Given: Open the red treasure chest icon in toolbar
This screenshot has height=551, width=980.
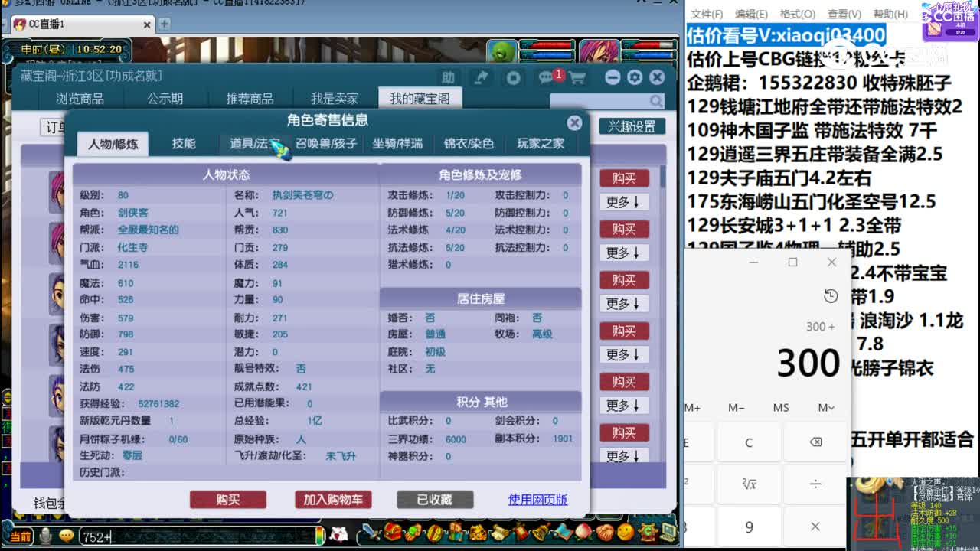Looking at the screenshot, I should coord(394,531).
